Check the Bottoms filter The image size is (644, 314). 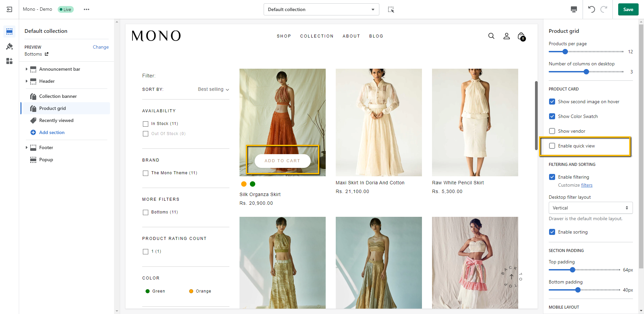pos(146,212)
